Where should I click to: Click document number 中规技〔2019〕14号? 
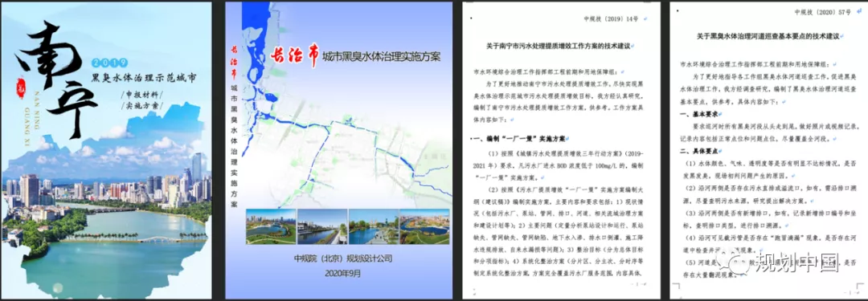(x=611, y=18)
